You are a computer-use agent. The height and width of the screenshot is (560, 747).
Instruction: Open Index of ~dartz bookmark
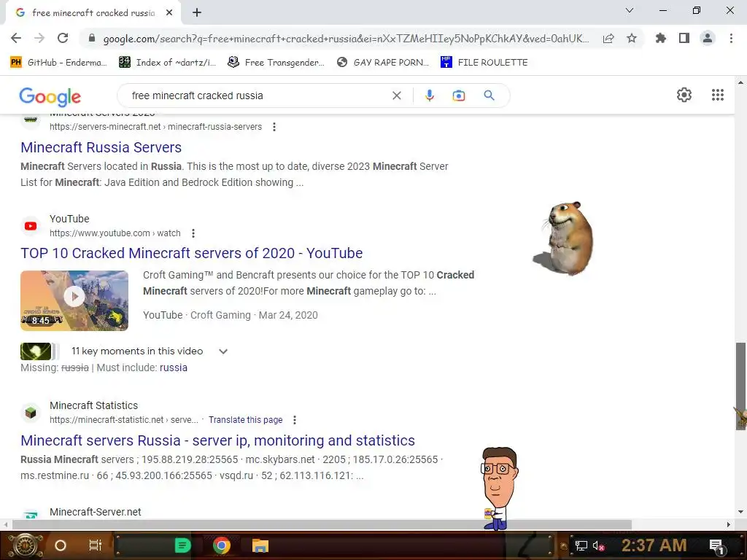(168, 63)
